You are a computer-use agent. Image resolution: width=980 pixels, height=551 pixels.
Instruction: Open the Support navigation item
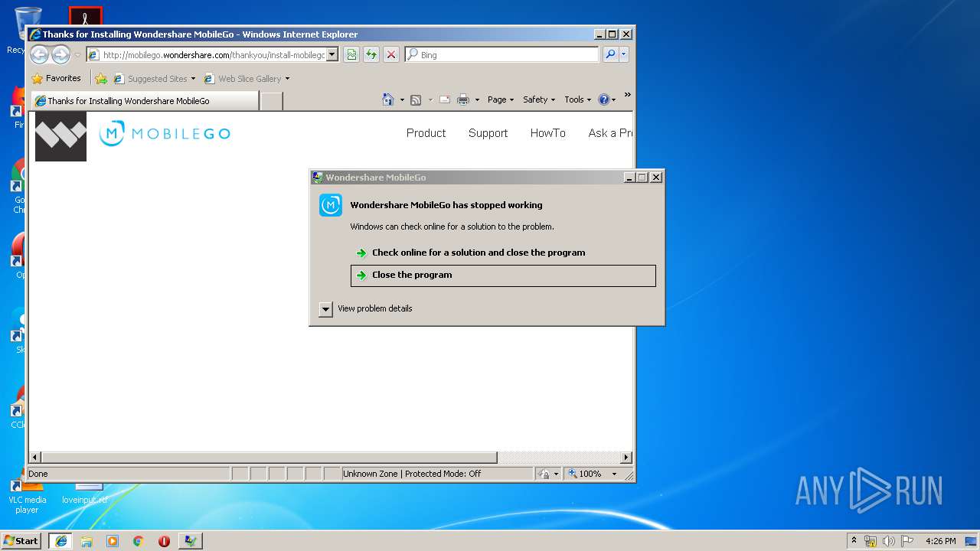coord(488,133)
